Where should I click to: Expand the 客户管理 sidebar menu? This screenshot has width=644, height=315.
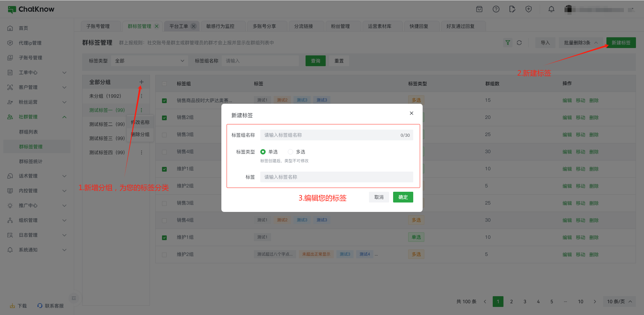(37, 87)
